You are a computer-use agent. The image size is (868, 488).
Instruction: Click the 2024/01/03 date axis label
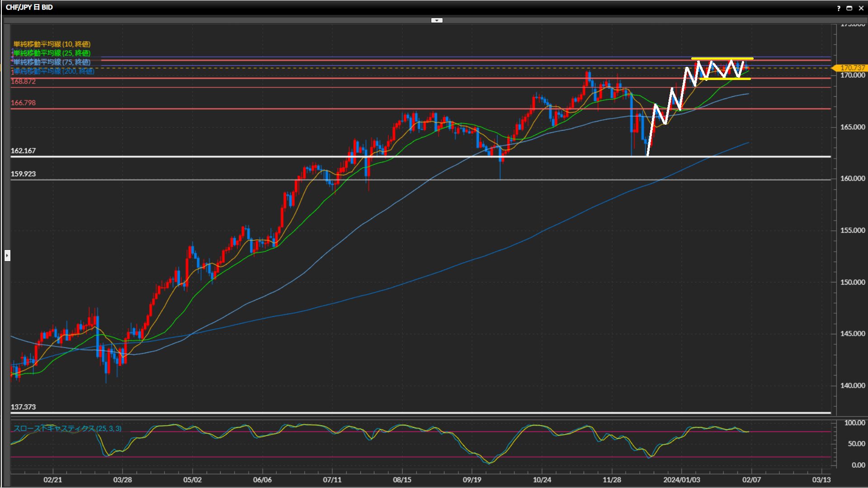coord(681,480)
